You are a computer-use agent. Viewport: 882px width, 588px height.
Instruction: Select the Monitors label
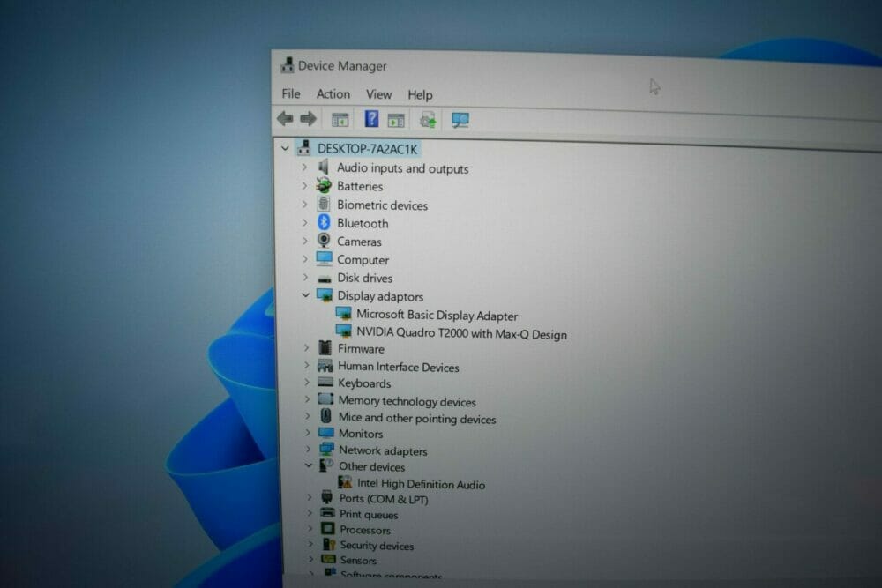(361, 434)
